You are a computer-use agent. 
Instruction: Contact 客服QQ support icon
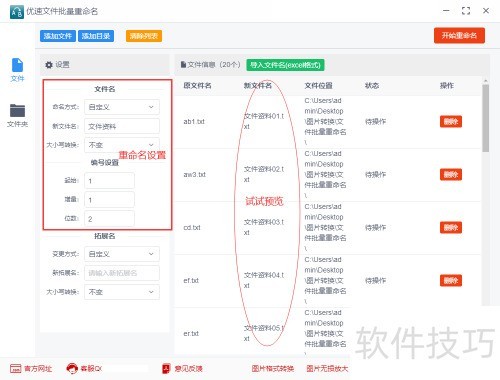[72, 368]
